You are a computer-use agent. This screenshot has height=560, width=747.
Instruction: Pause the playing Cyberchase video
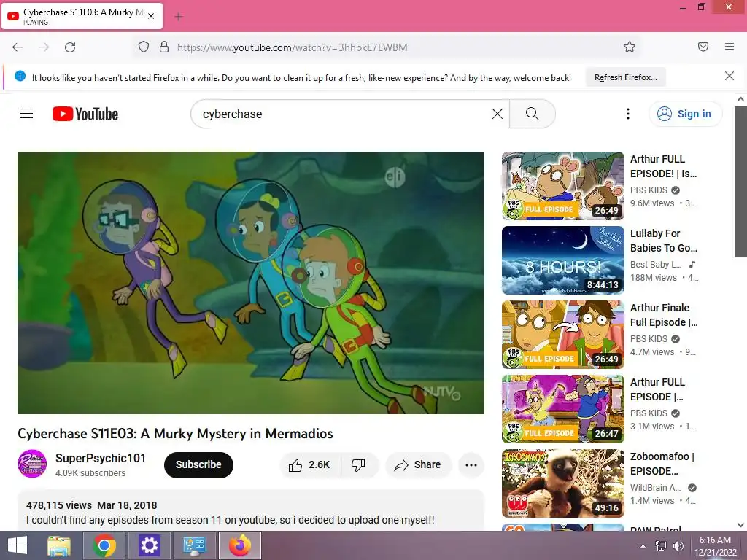(x=251, y=283)
